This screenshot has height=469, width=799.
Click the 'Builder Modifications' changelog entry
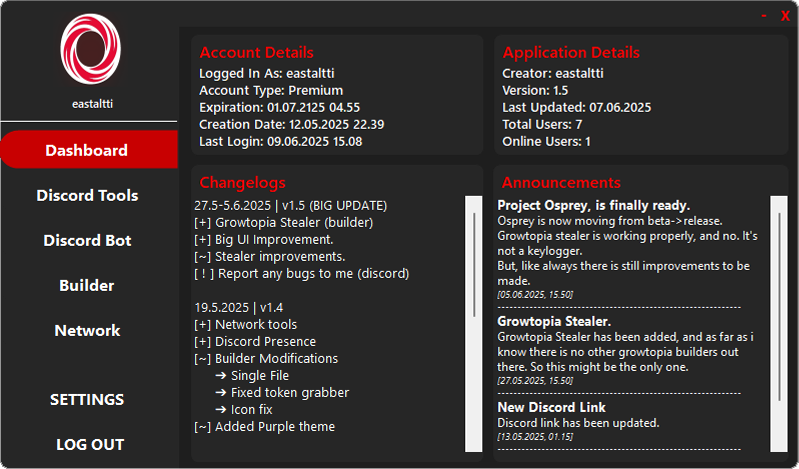pyautogui.click(x=265, y=359)
